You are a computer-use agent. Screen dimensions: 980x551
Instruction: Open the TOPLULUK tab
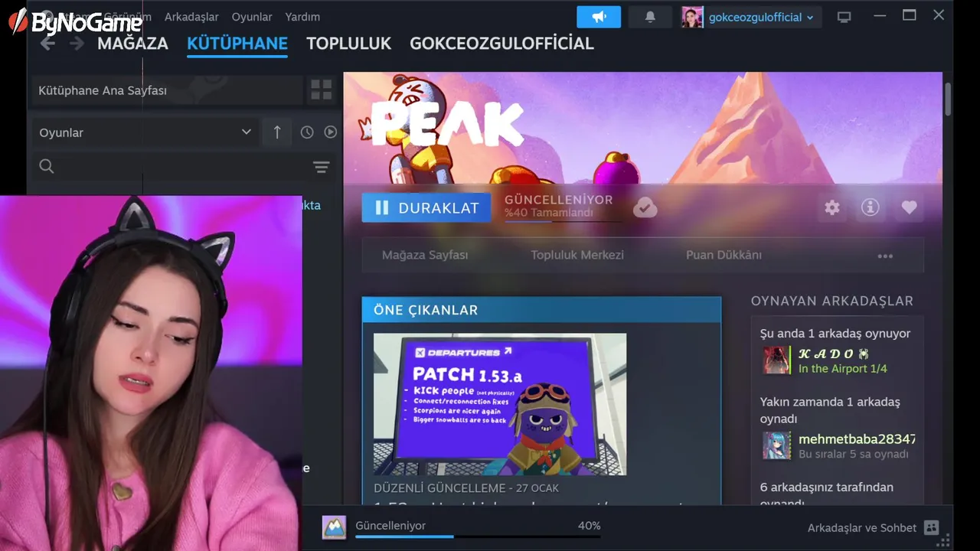(349, 44)
